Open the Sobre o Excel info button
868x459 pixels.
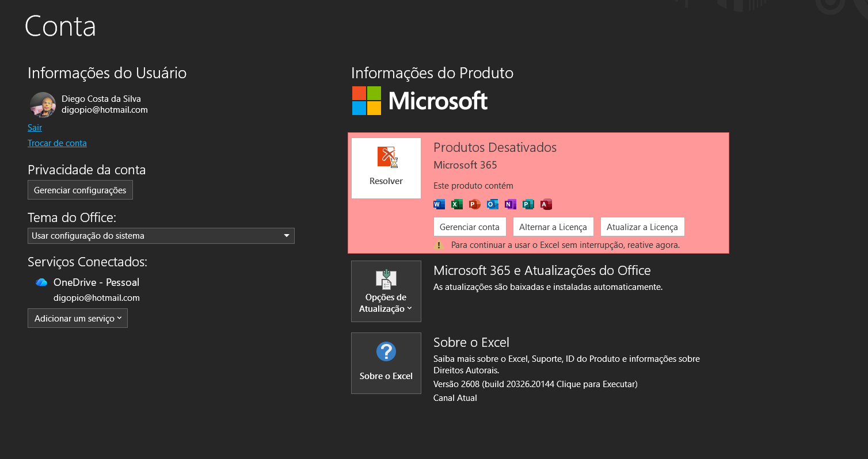386,363
